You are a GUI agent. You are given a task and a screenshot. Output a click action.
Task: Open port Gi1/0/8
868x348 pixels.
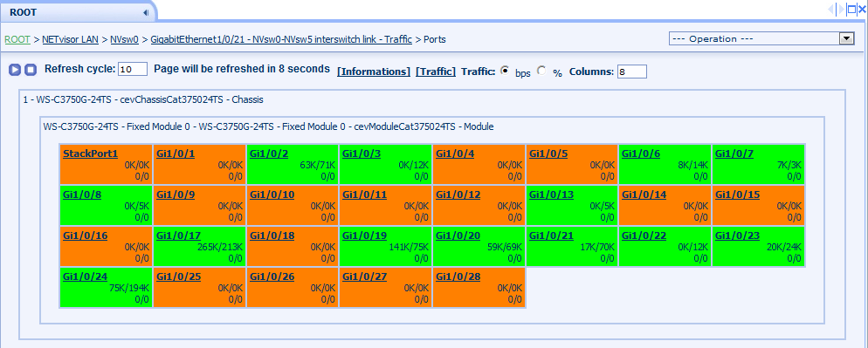(x=82, y=194)
